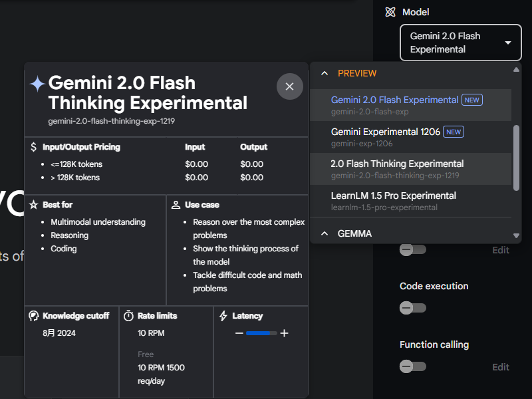Click the Model settings icon in the header
This screenshot has width=532, height=399.
(390, 12)
